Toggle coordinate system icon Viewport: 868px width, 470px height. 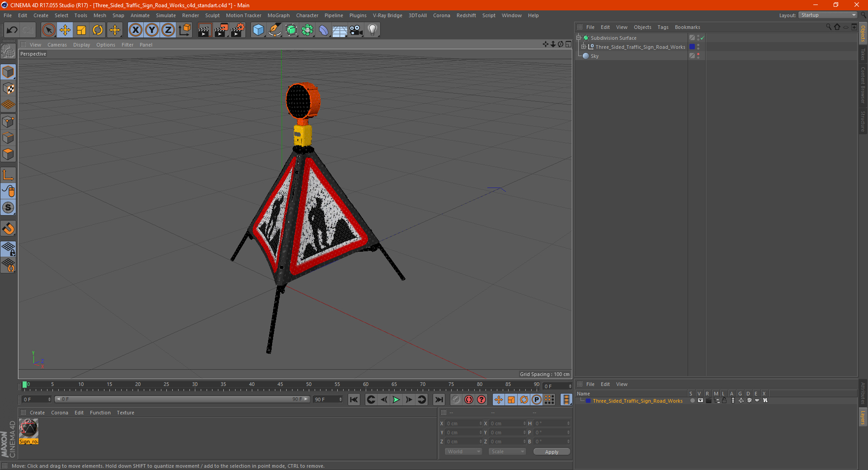[x=184, y=30]
